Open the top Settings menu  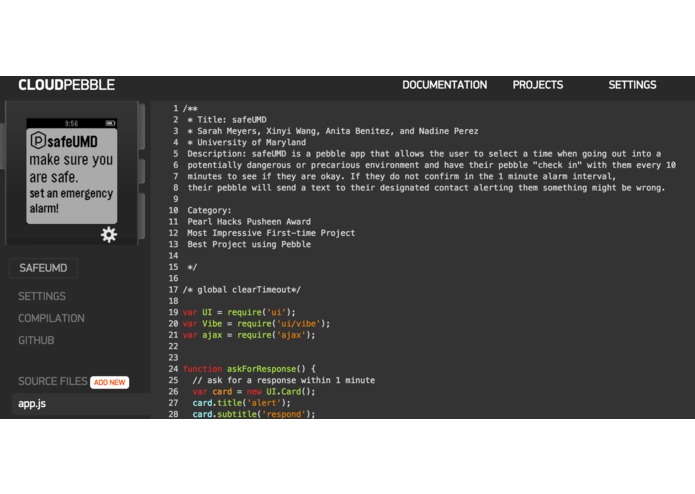632,85
